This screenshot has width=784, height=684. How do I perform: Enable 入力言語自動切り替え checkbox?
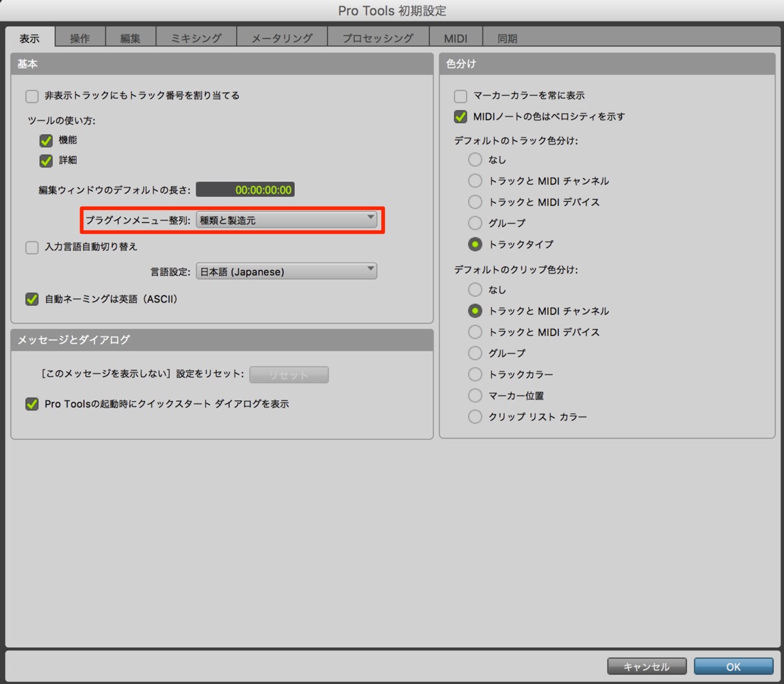(32, 247)
